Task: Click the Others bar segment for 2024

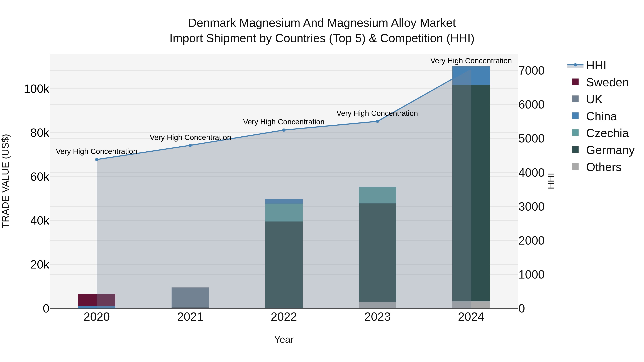Action: [x=471, y=305]
